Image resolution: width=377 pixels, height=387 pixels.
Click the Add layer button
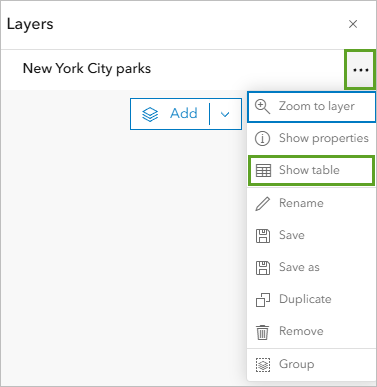pos(170,114)
